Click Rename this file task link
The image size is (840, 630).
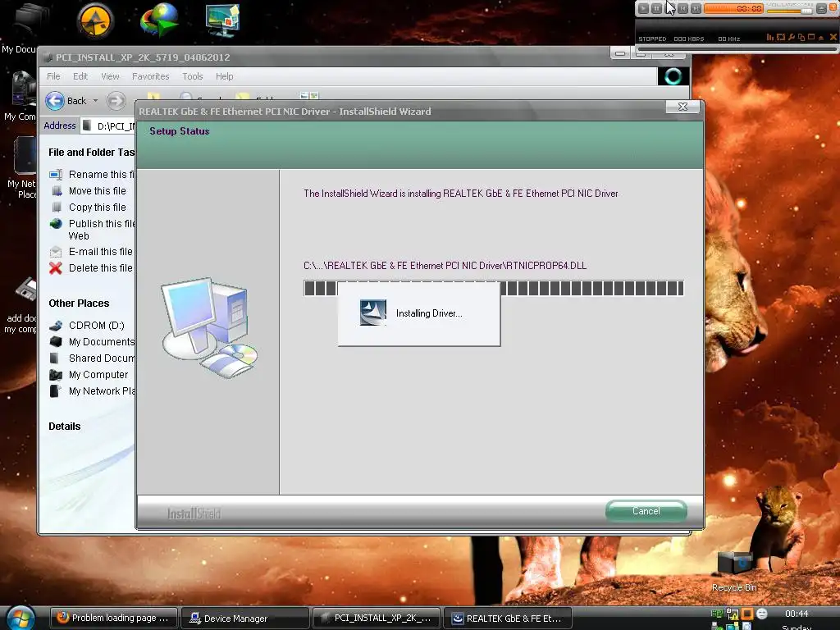pos(101,174)
